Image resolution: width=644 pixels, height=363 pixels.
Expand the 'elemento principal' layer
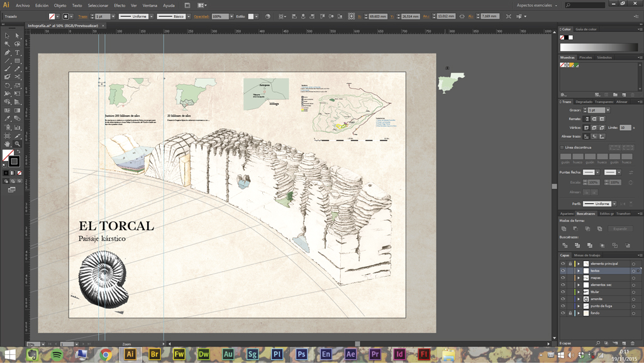coord(579,264)
